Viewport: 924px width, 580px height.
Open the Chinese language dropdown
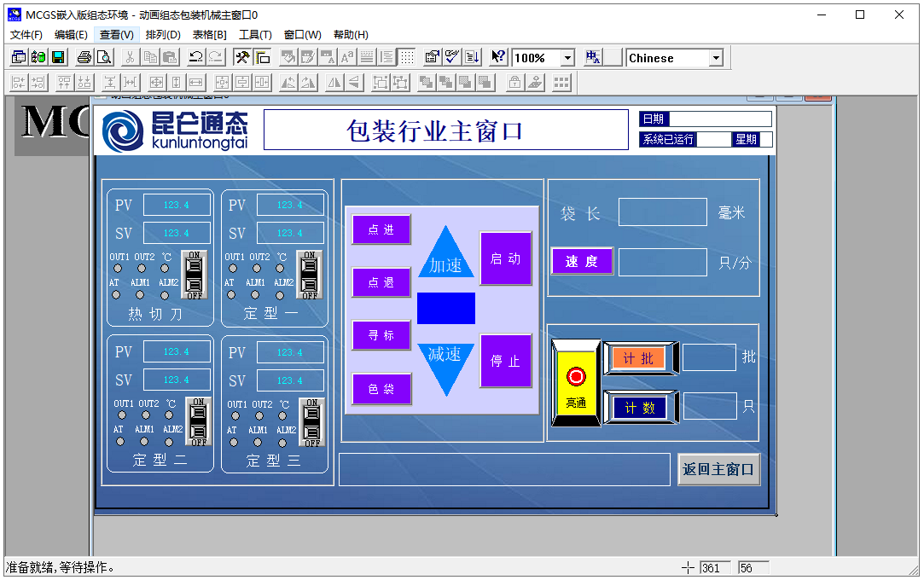pyautogui.click(x=716, y=58)
